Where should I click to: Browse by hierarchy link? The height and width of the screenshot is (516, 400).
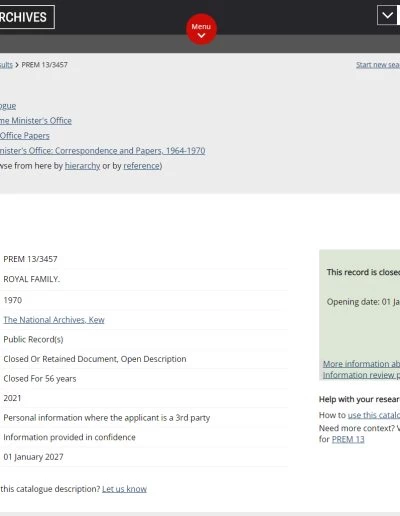pyautogui.click(x=82, y=166)
